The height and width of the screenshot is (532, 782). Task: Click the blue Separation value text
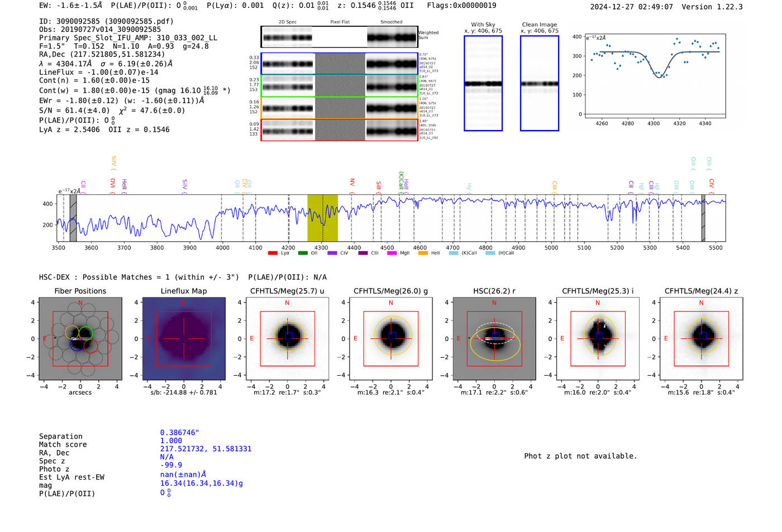[x=179, y=433]
